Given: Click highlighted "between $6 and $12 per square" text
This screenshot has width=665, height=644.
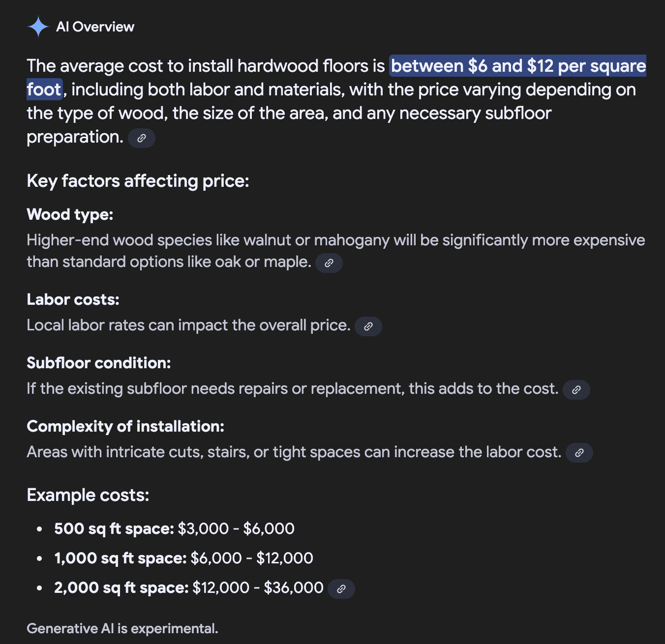Looking at the screenshot, I should (x=518, y=66).
